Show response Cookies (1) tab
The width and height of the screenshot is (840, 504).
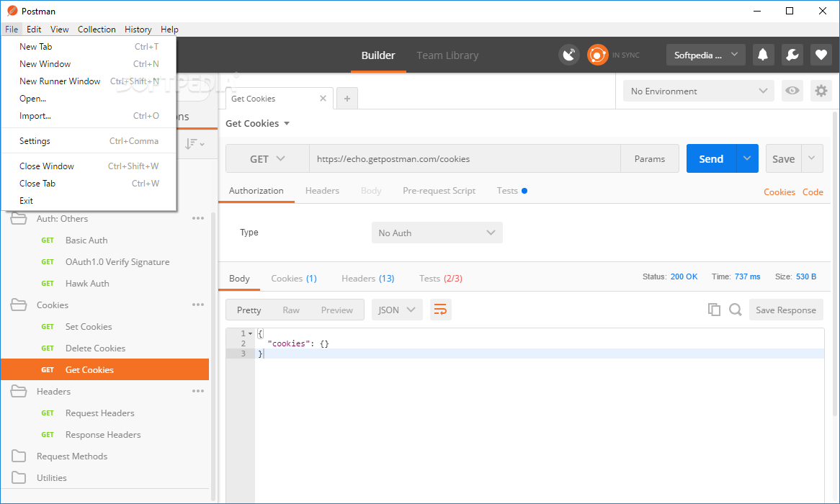294,279
